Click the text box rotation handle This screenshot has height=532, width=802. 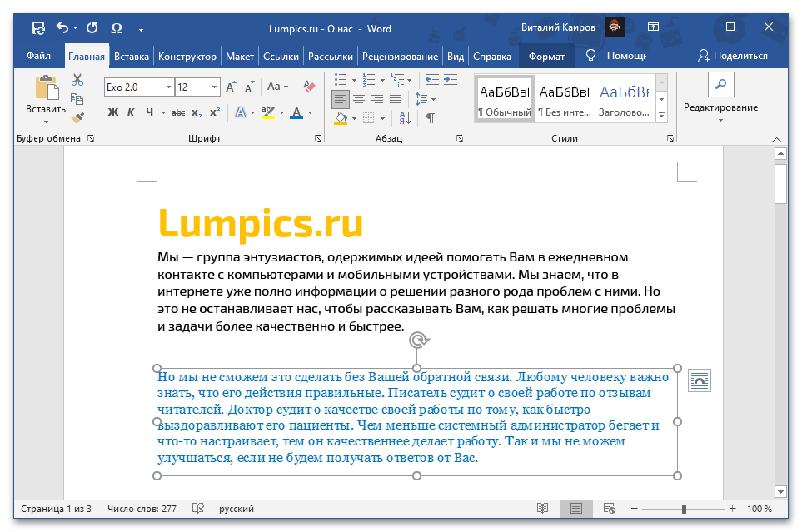coord(418,340)
